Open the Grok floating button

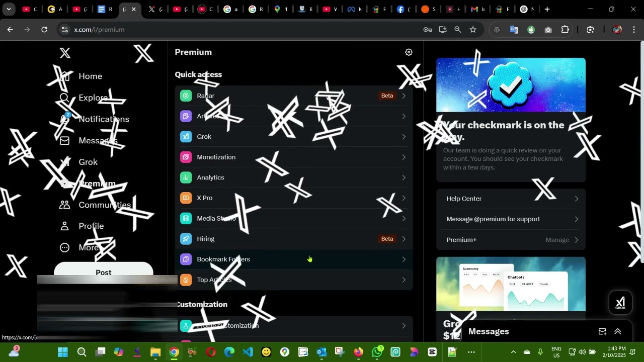(x=620, y=304)
